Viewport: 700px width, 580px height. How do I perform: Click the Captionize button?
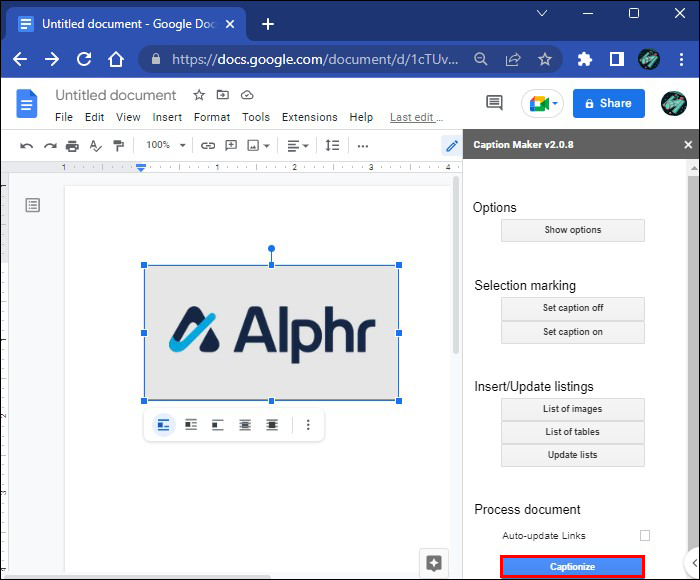[572, 567]
